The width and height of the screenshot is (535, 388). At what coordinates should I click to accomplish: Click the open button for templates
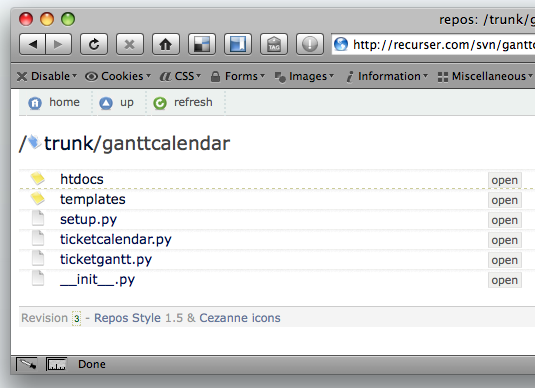coord(505,200)
